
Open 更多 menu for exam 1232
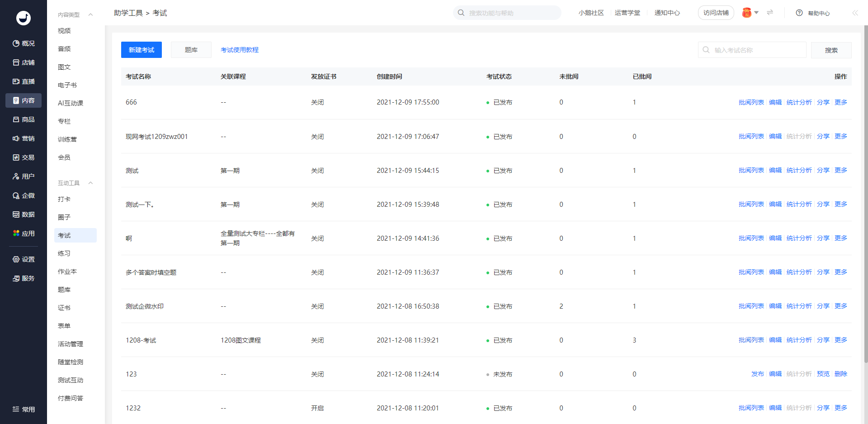[841, 408]
